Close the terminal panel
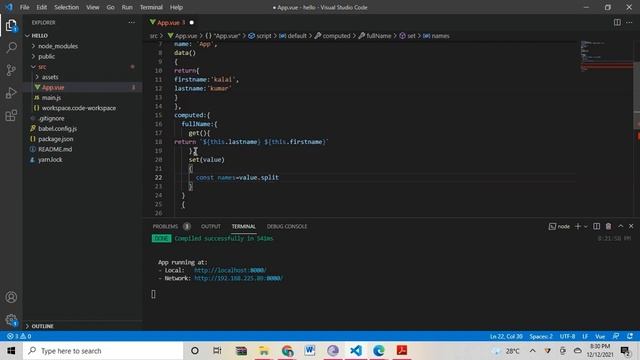 click(631, 226)
